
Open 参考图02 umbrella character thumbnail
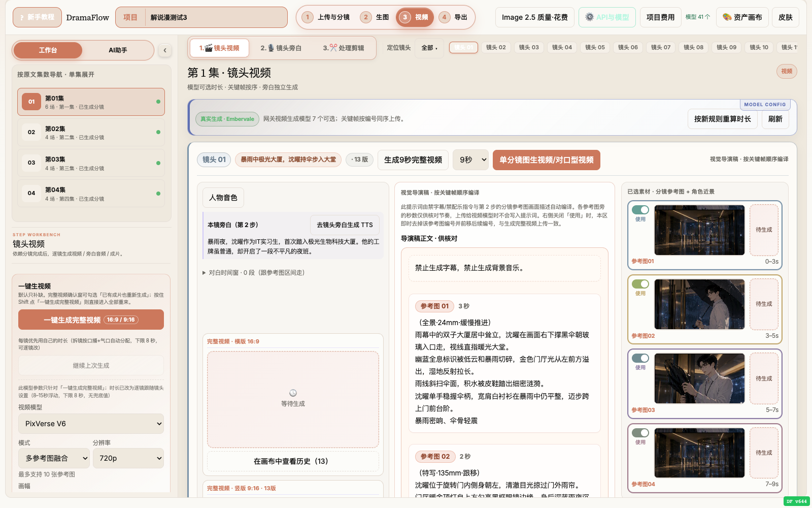[x=699, y=304]
